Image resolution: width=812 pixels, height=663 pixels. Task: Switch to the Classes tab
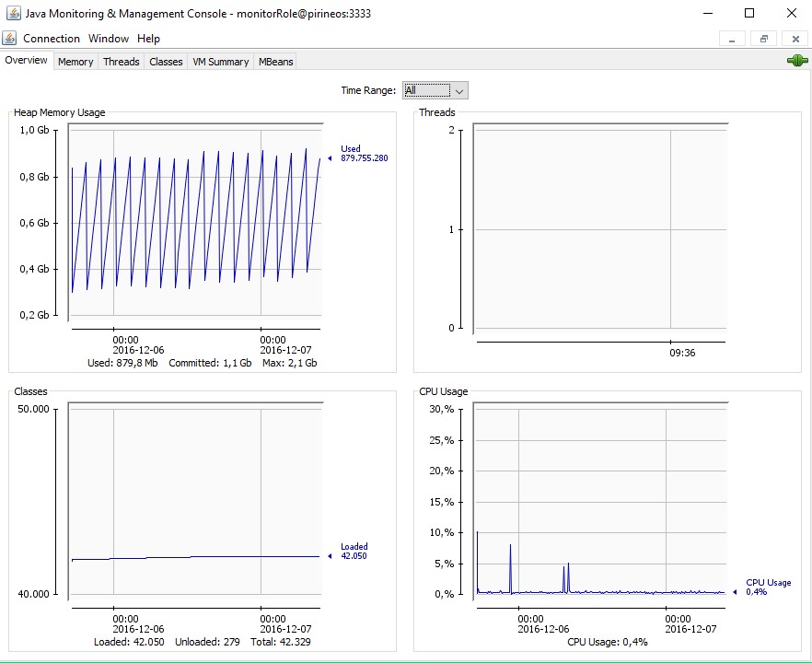(166, 62)
